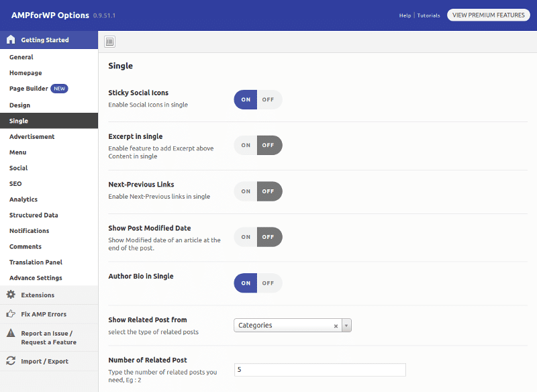The height and width of the screenshot is (392, 537).
Task: Open the Categories combo box
Action: click(293, 326)
